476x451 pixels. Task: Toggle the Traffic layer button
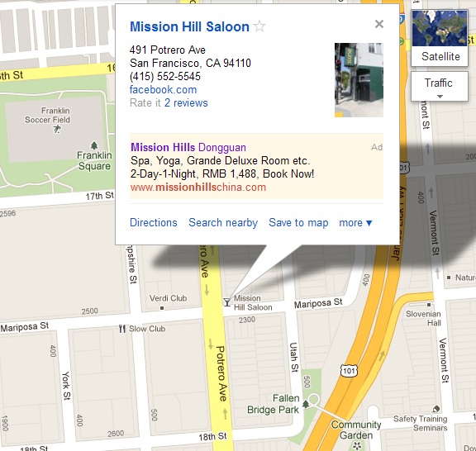pos(440,87)
